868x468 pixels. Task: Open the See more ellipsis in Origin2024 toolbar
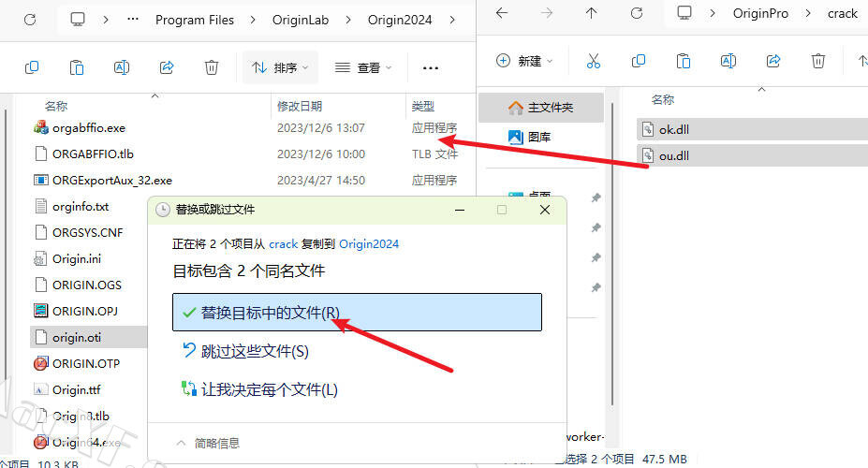[x=431, y=68]
